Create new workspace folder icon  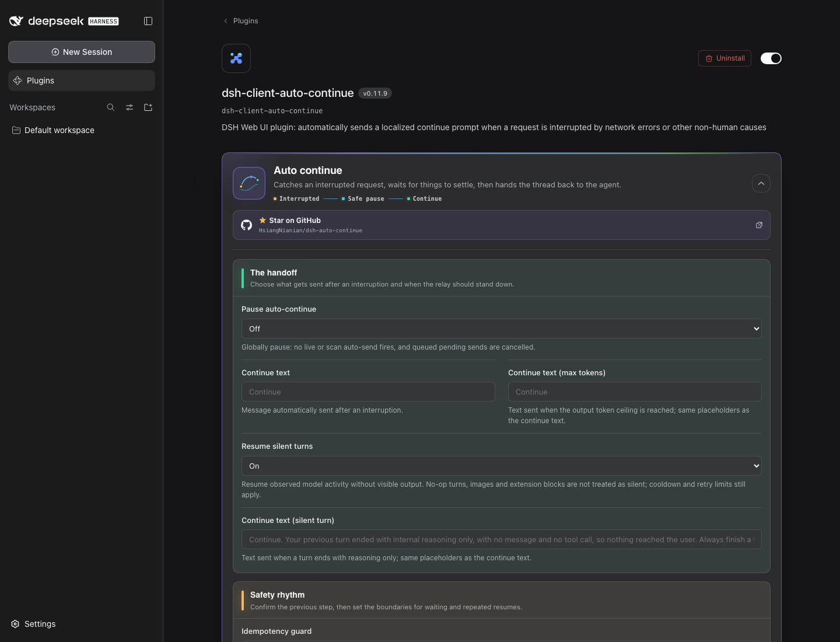(x=148, y=107)
